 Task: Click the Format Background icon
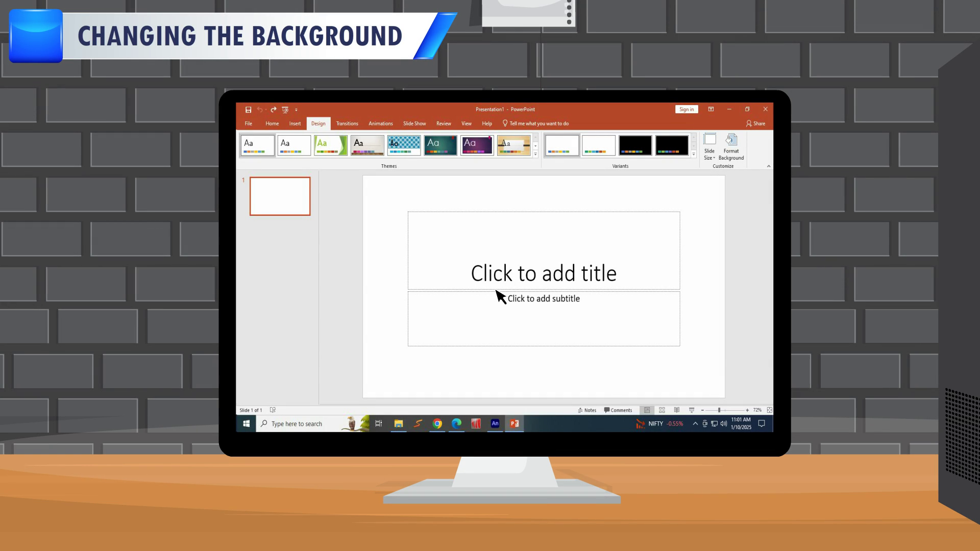pos(731,140)
